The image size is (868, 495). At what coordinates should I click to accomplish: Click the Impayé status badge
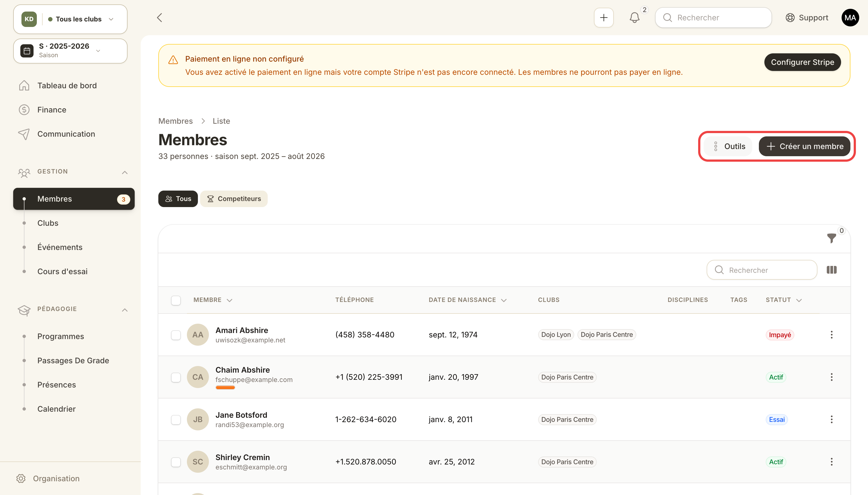click(x=780, y=335)
